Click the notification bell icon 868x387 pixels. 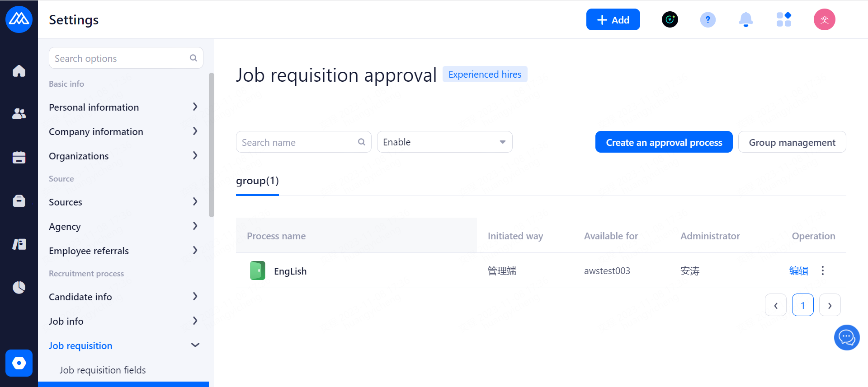click(x=745, y=19)
